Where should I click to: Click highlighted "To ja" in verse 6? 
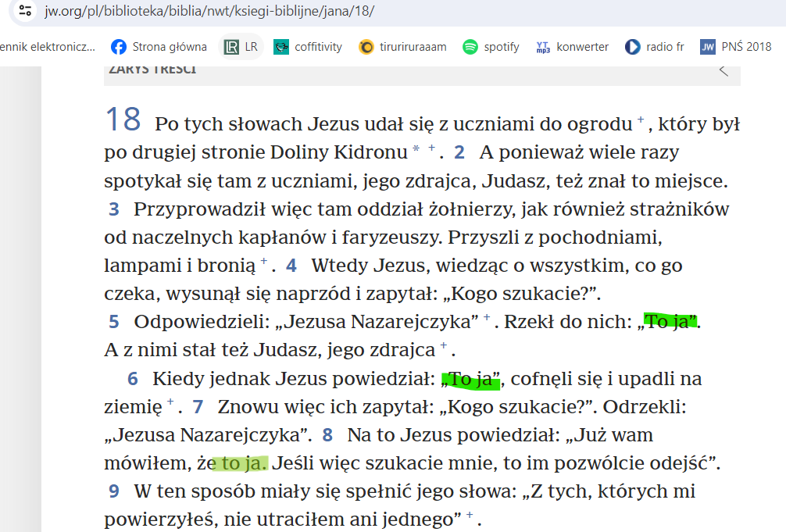(471, 380)
